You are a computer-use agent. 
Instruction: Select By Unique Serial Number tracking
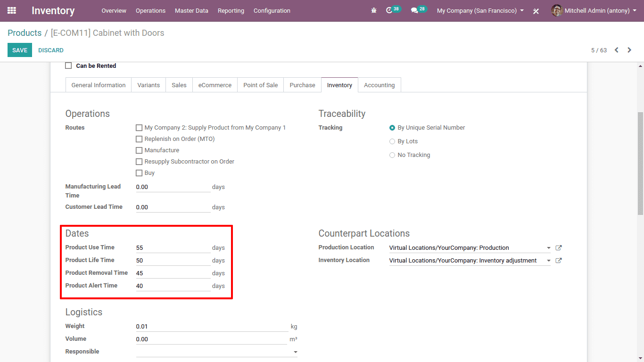tap(392, 128)
